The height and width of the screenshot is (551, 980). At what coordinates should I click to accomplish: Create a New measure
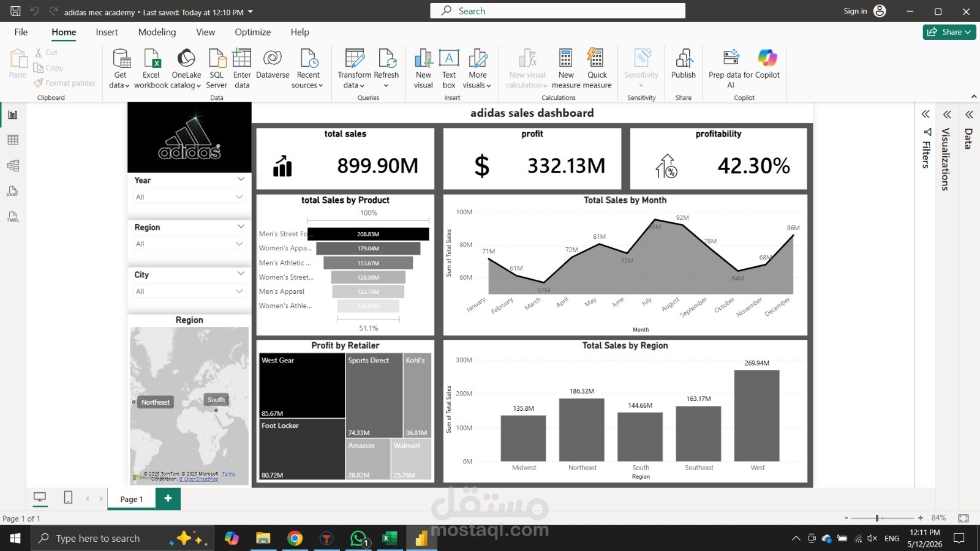(x=566, y=68)
